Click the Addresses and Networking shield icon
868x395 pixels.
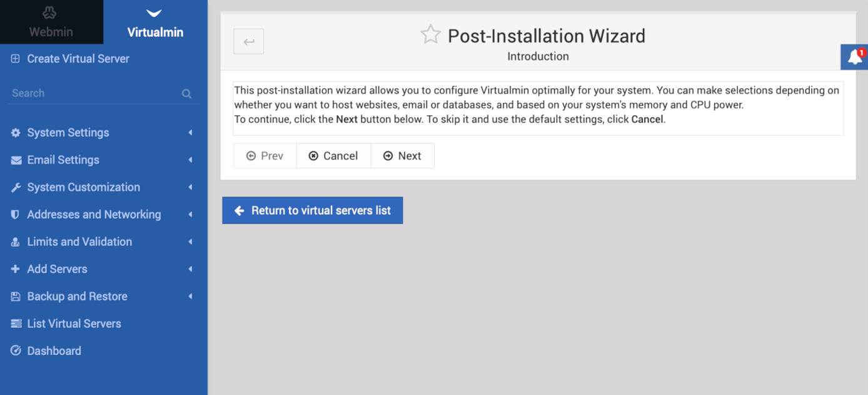pos(15,214)
